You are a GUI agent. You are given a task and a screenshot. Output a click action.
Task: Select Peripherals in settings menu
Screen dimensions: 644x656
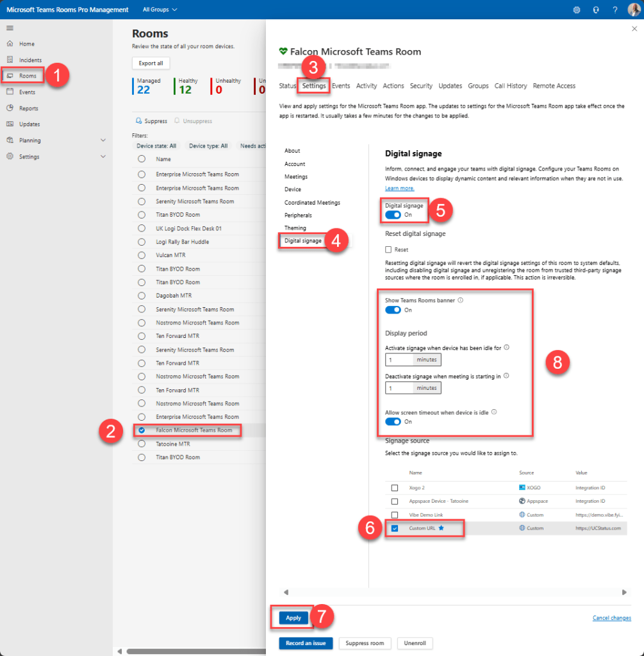click(298, 215)
